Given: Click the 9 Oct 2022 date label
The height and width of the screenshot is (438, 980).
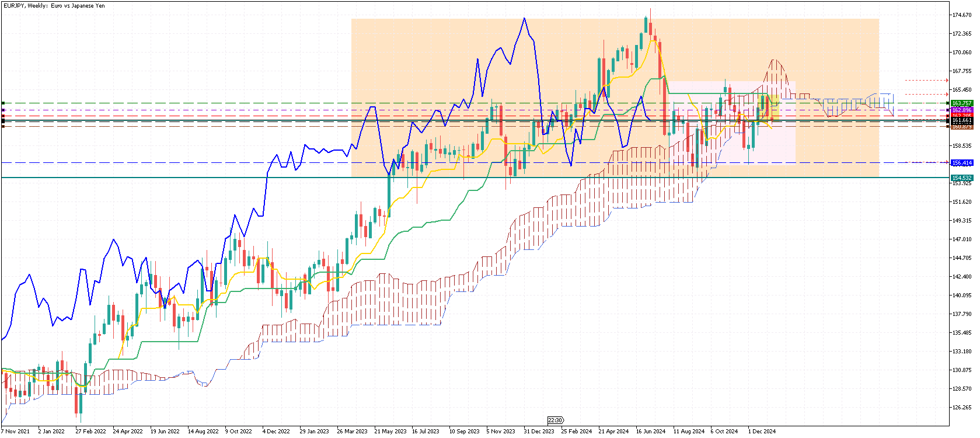Looking at the screenshot, I should [x=239, y=432].
